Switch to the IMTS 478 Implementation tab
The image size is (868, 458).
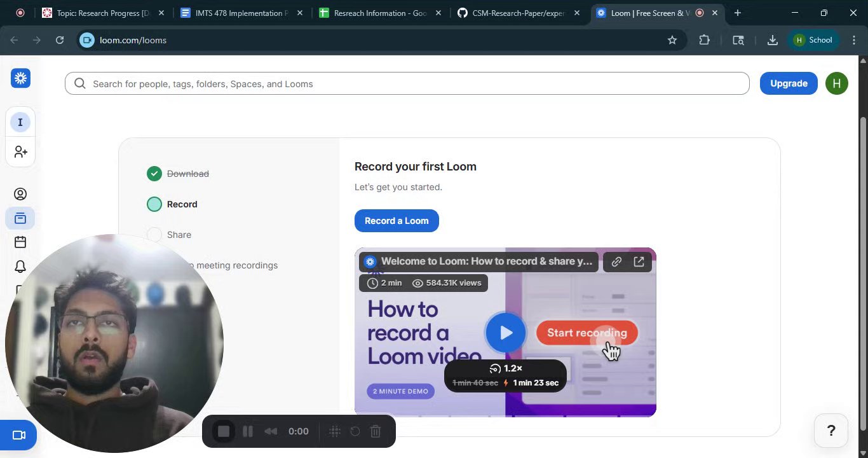[x=241, y=13]
